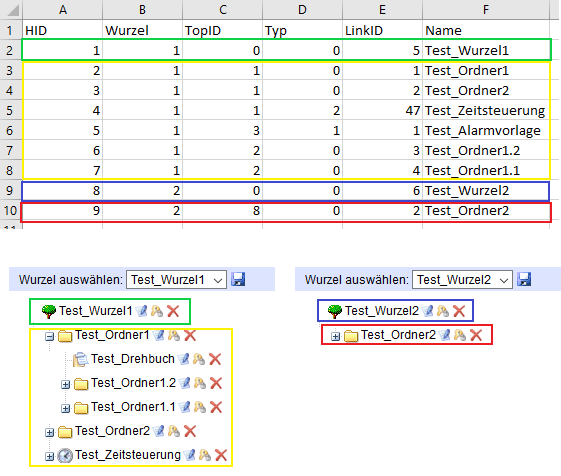This screenshot has height=476, width=561.
Task: Collapse the Test_Ordner1 tree node
Action: point(49,336)
